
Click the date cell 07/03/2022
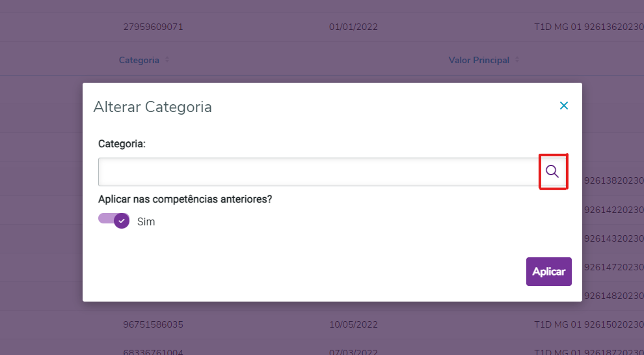click(353, 349)
